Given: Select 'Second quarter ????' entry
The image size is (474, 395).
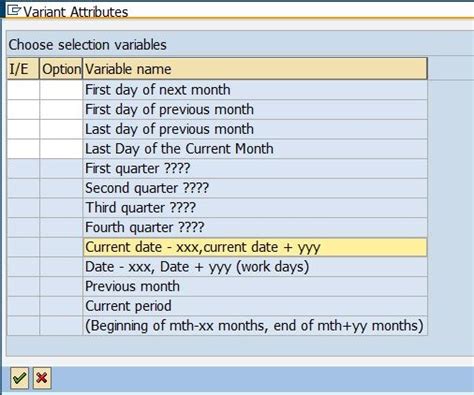Looking at the screenshot, I should coord(255,188).
